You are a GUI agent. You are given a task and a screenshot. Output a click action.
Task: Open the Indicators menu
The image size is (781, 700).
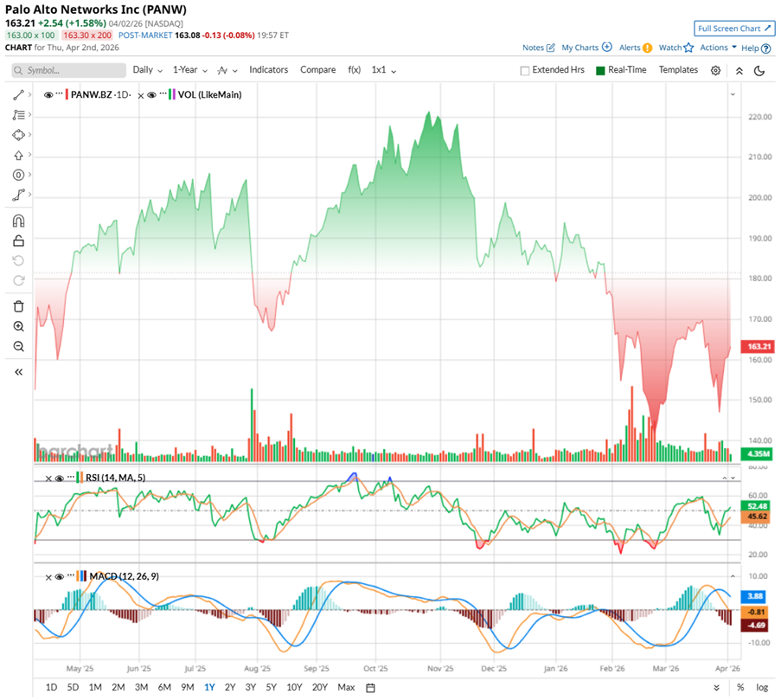(268, 70)
